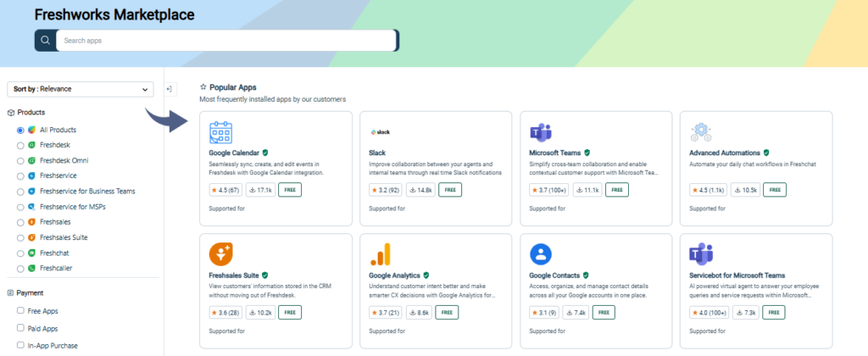Open the Sort by Relevance dropdown
The image size is (868, 356).
tap(81, 89)
